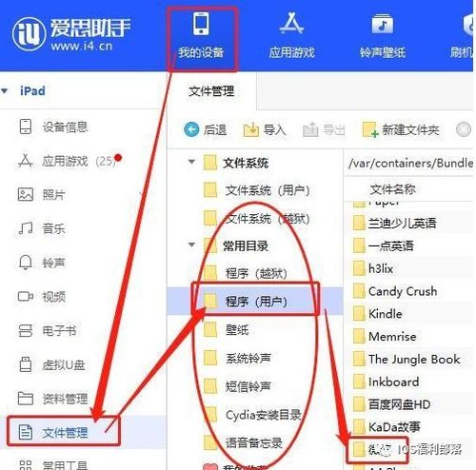Viewport: 476px width, 470px height.
Task: Click the 爱思助手 i4 logo
Action: tap(71, 34)
